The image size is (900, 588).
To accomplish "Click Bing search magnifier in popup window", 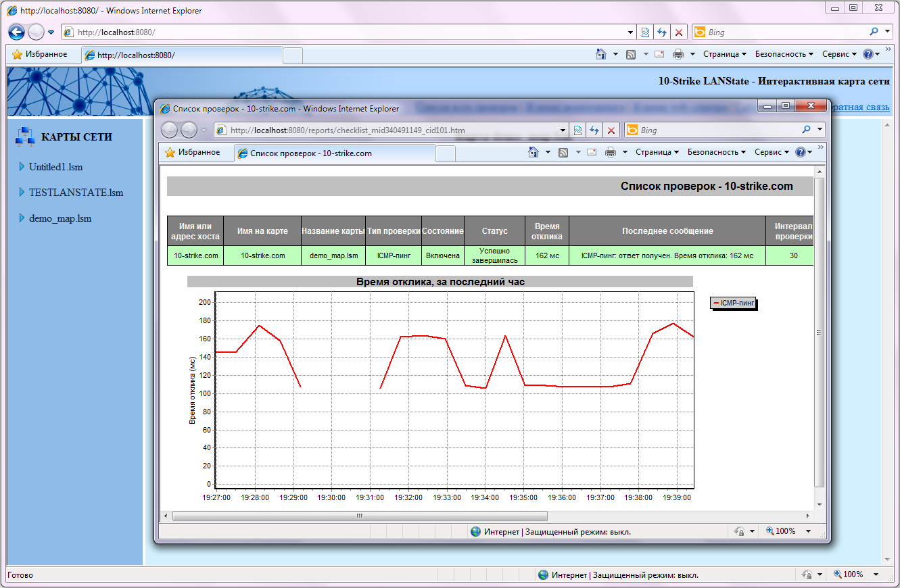I will pyautogui.click(x=806, y=130).
